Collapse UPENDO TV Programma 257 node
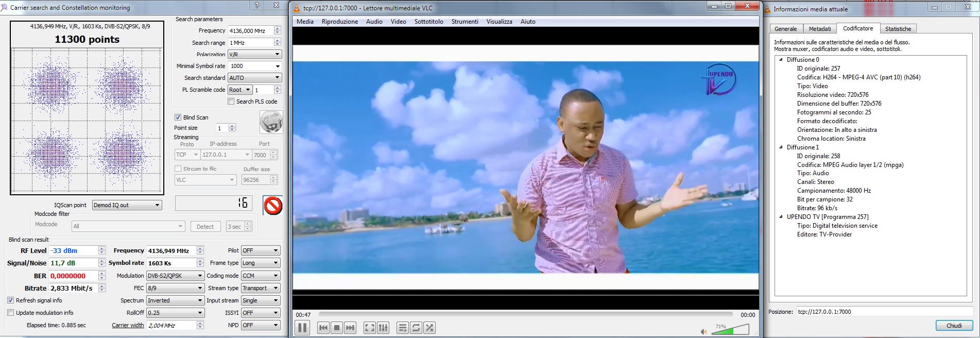This screenshot has width=980, height=338. (x=781, y=217)
